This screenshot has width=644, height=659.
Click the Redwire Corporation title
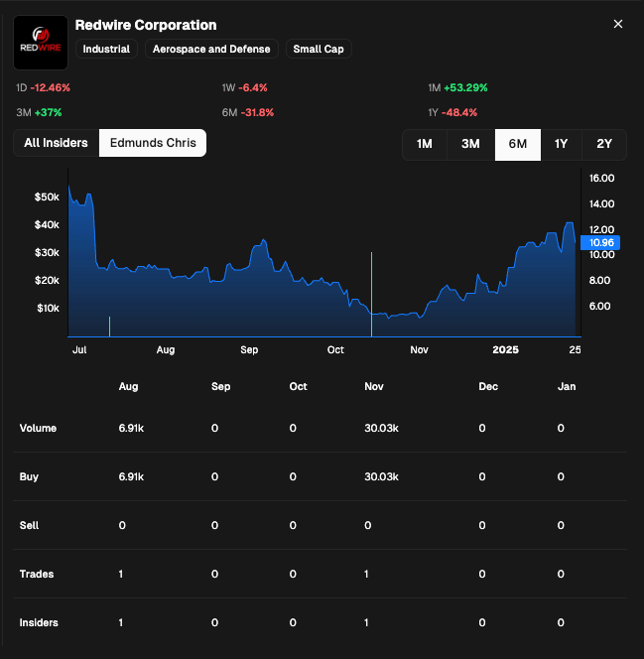tap(146, 25)
